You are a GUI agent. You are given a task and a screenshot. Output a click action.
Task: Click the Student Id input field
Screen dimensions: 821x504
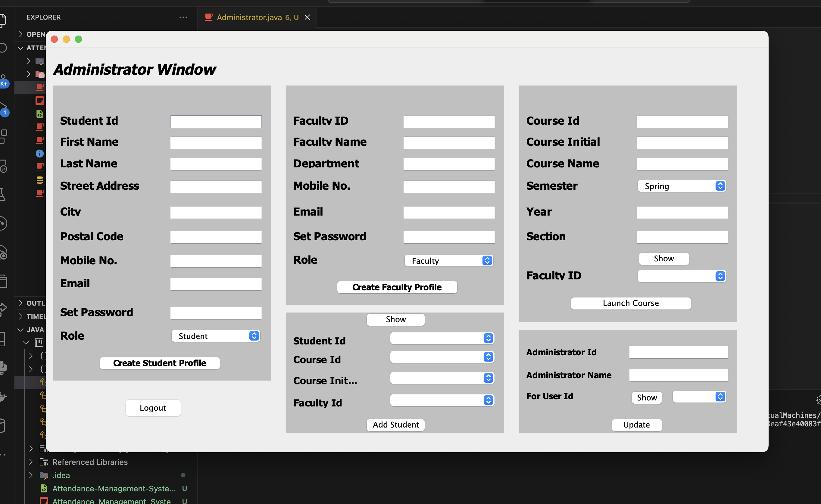pos(216,120)
